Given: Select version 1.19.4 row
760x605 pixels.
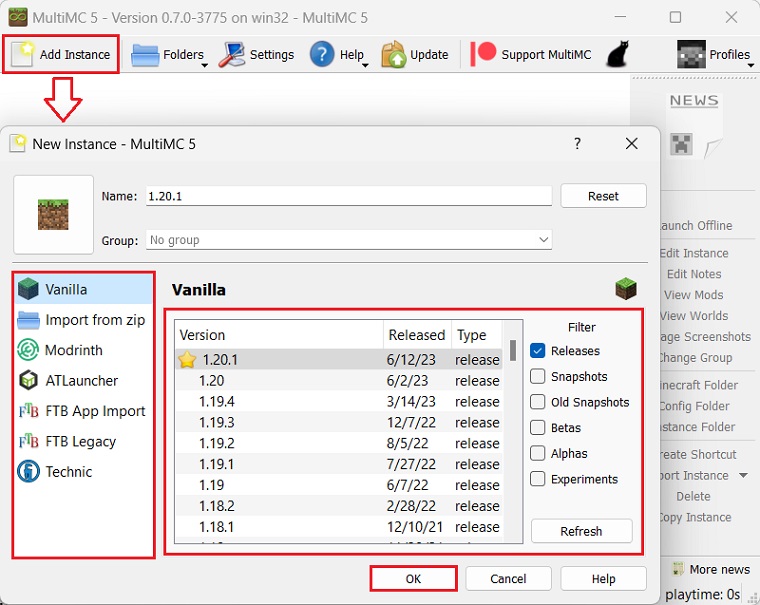Looking at the screenshot, I should (x=339, y=401).
